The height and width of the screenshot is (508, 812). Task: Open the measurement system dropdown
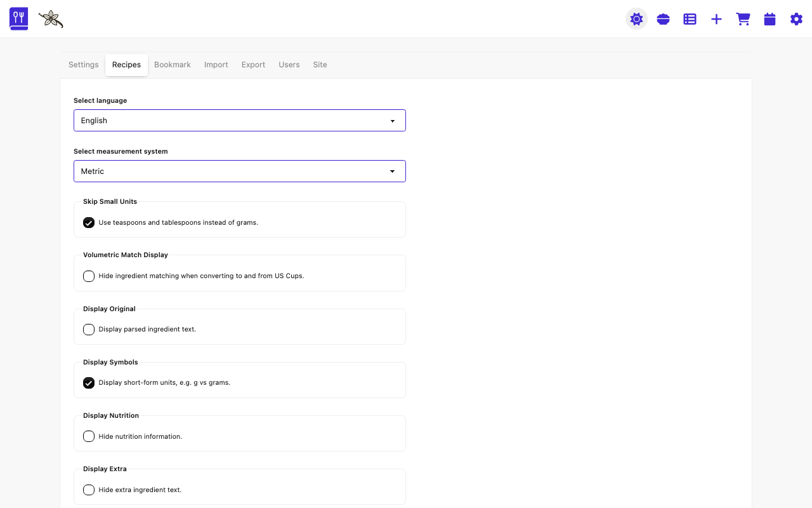point(240,171)
